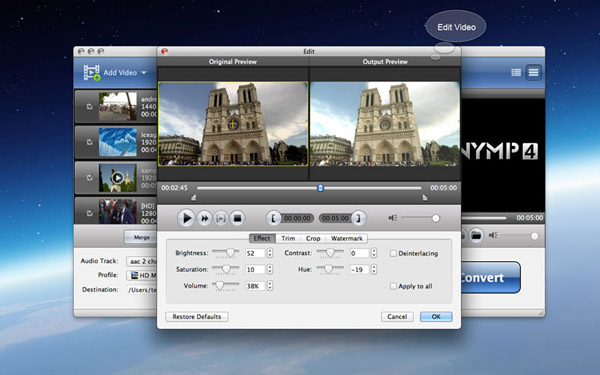Uncheck the first video in the list
The image size is (600, 375).
click(x=90, y=106)
